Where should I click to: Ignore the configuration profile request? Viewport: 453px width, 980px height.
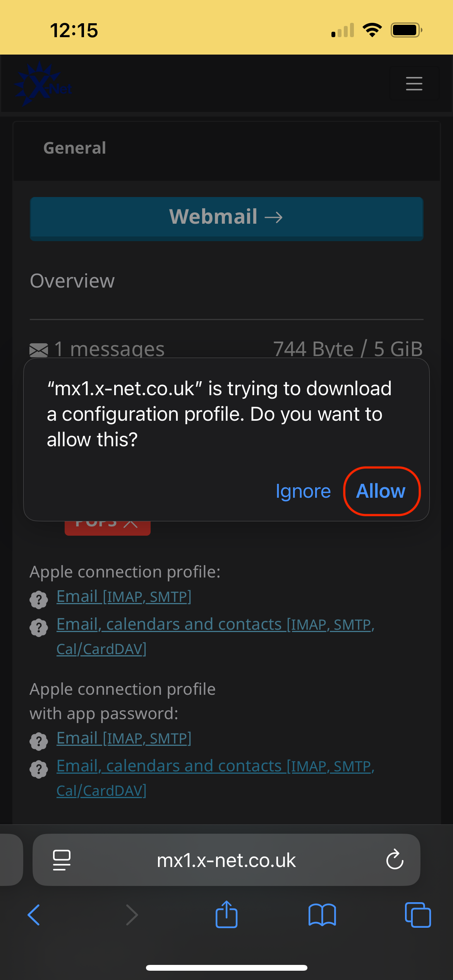point(303,491)
